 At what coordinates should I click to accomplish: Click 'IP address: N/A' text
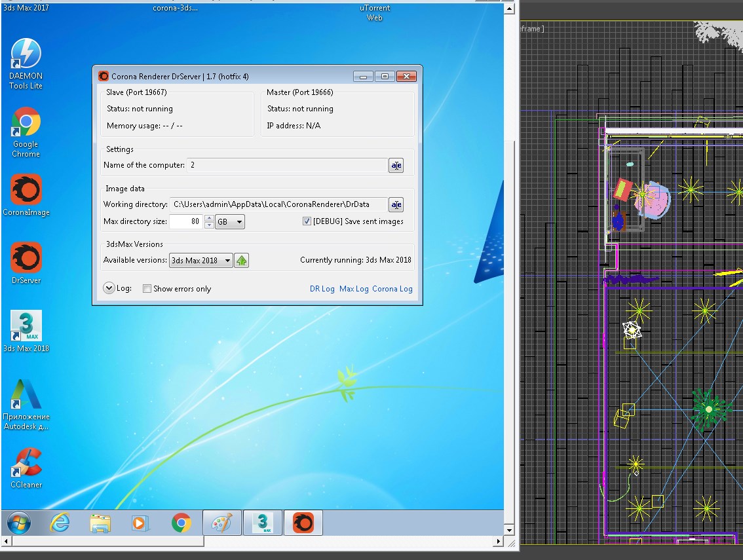(294, 126)
